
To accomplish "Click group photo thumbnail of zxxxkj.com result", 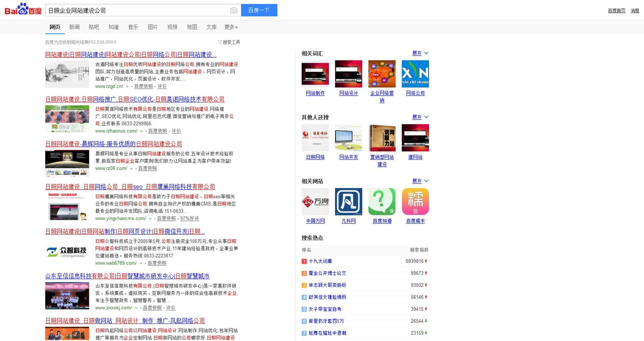I will 67,296.
